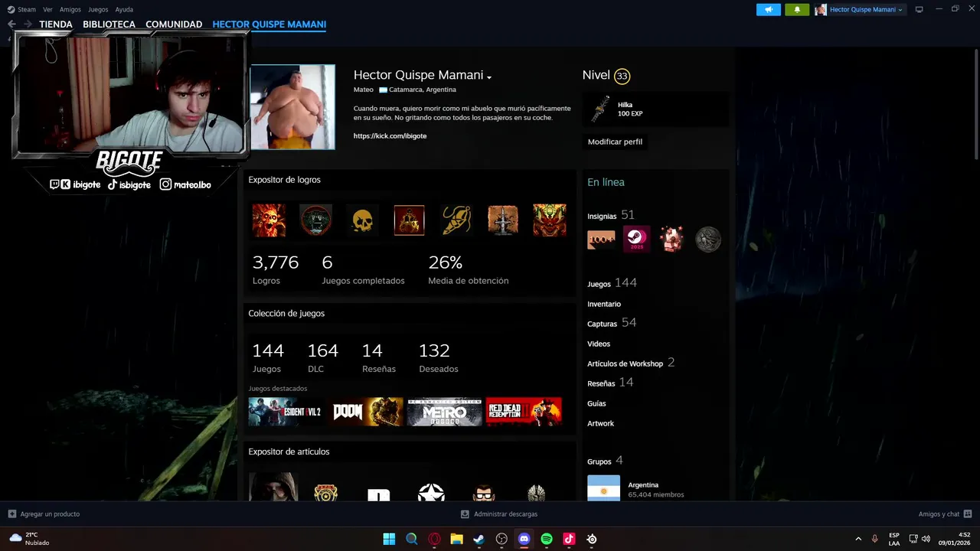Open Opera GX from the taskbar
The width and height of the screenshot is (980, 551).
[434, 539]
